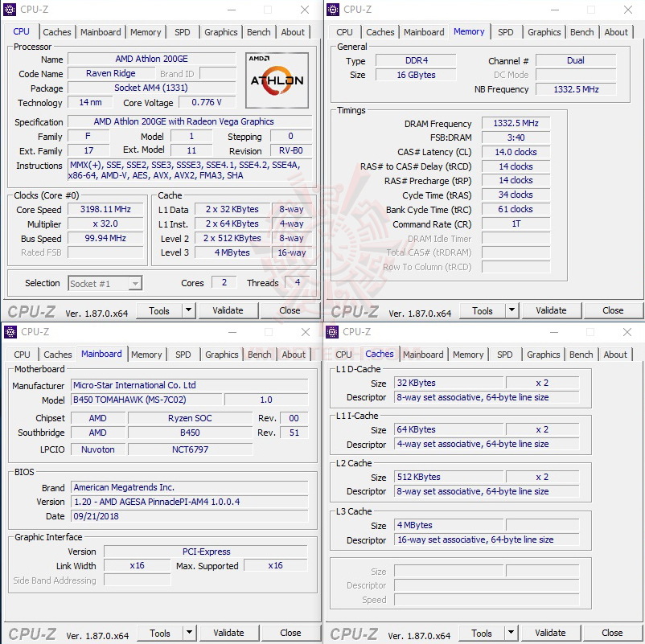This screenshot has height=644, width=645.
Task: Click L3 Cache Descriptor 16-way set associative
Action: (487, 539)
